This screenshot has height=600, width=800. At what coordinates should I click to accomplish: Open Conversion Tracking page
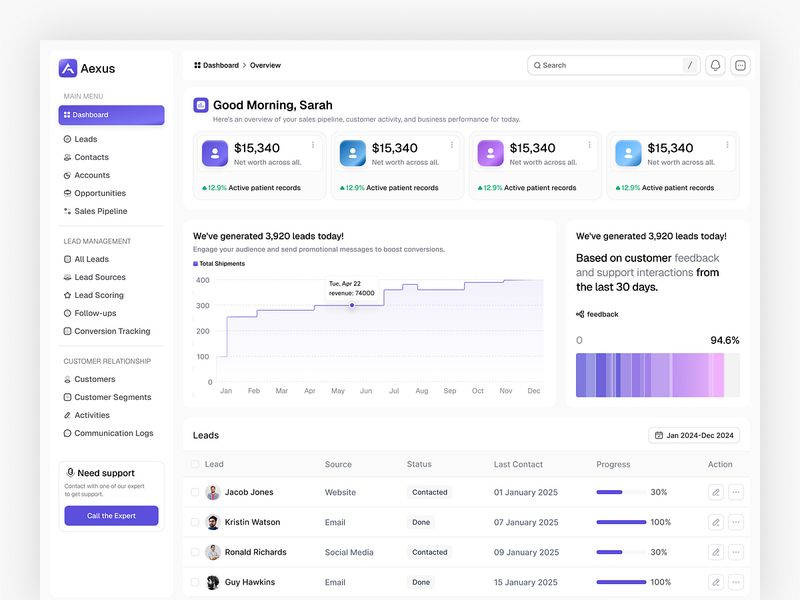tap(107, 331)
